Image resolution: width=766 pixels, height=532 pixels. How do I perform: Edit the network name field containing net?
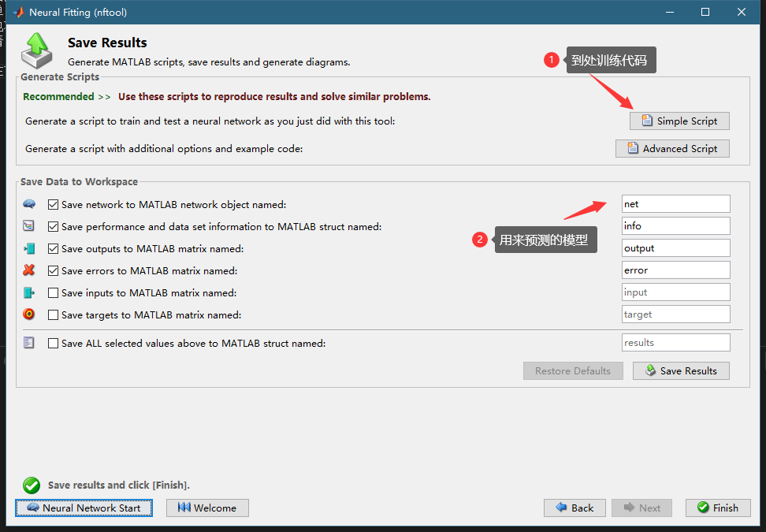(675, 204)
